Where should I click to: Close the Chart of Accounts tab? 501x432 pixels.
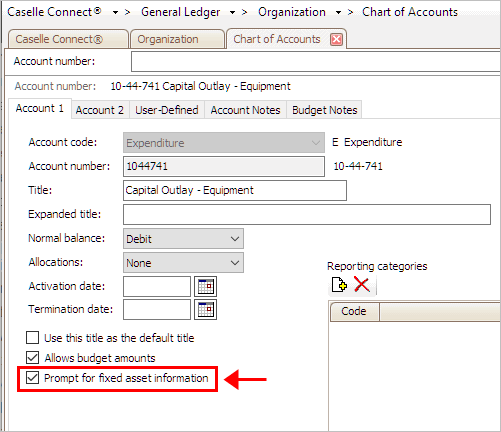(336, 39)
